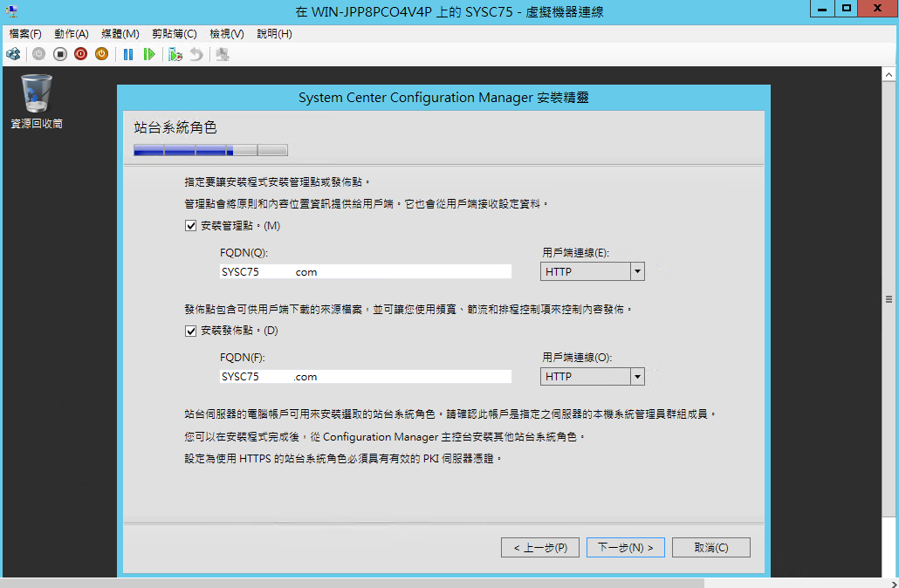
Task: Click the FQDN(F): label
Action: click(x=243, y=358)
